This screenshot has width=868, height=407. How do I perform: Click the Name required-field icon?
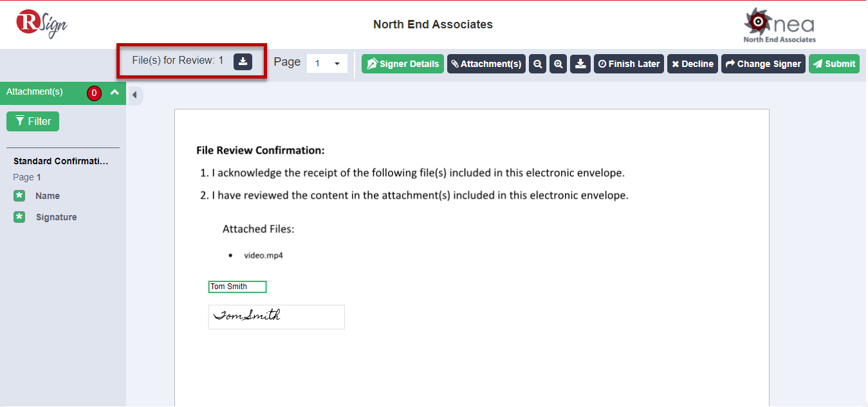19,196
